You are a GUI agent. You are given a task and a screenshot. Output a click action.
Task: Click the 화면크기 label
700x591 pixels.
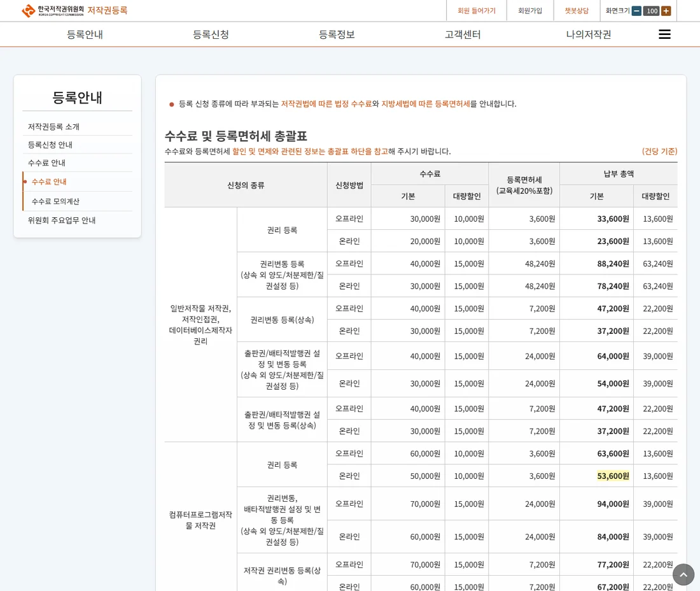click(617, 11)
